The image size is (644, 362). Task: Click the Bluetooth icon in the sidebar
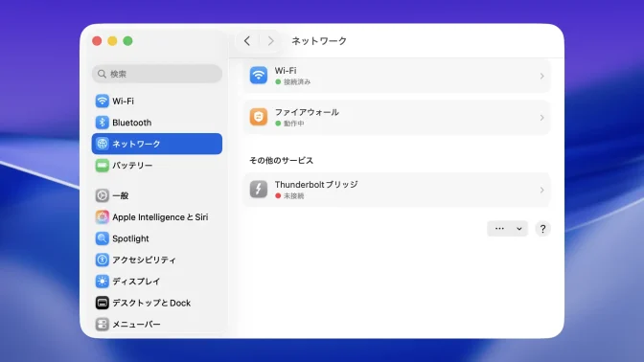tap(102, 123)
